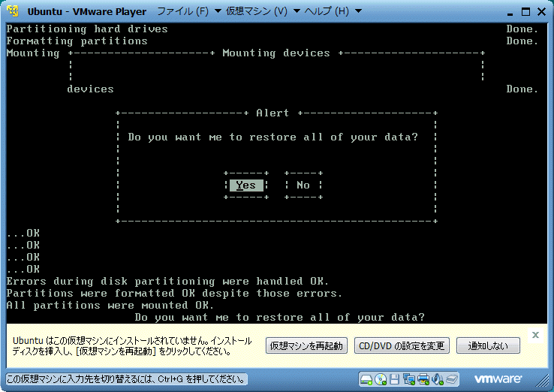Viewport: 554px width, 392px height.
Task: Click the sound card status icon
Action: (x=438, y=378)
